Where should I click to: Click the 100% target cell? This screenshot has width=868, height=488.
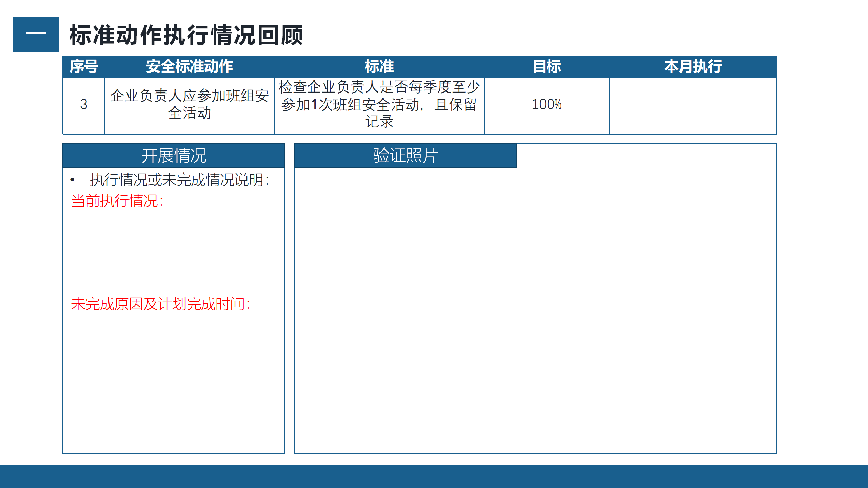coord(547,104)
